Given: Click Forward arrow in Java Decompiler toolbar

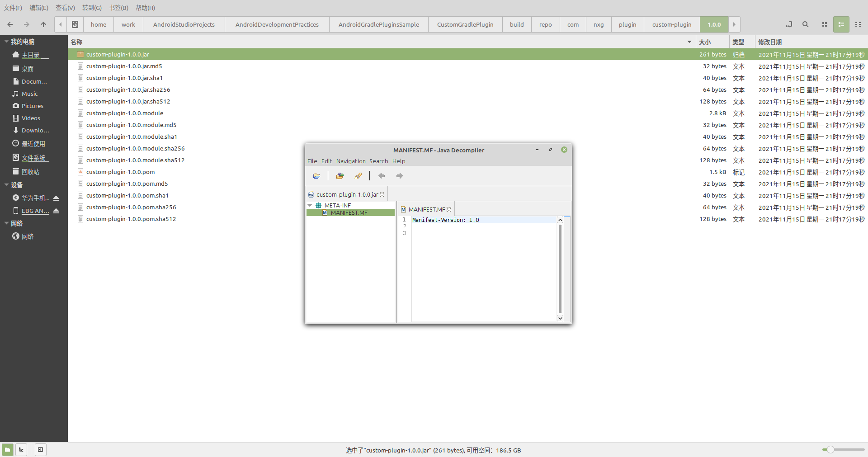Looking at the screenshot, I should pyautogui.click(x=400, y=176).
